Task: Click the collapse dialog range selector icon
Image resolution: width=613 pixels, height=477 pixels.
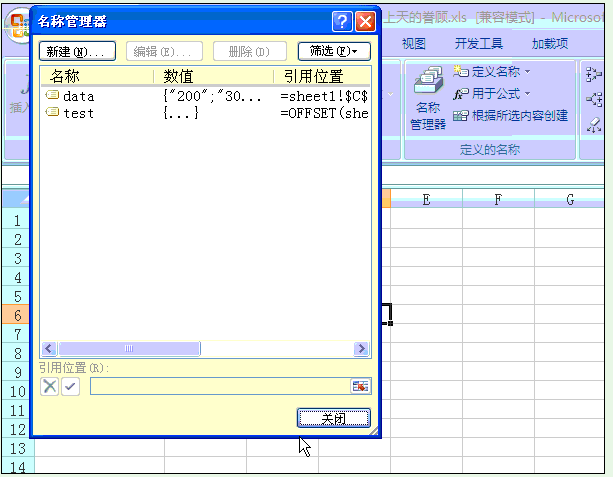Action: click(360, 387)
